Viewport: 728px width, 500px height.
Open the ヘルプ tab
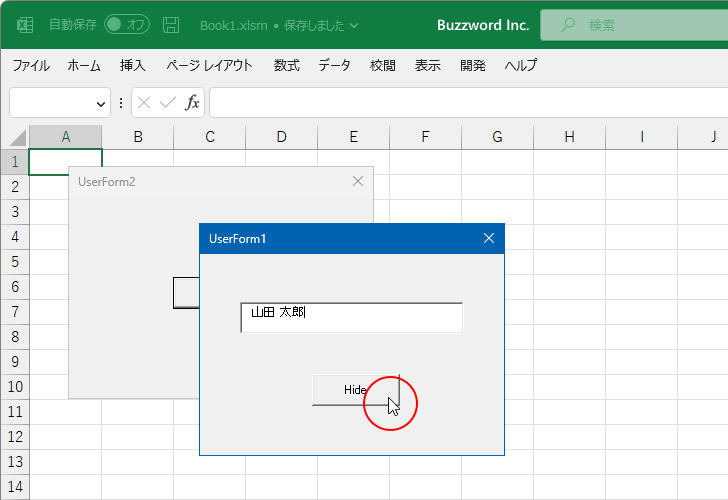point(521,65)
